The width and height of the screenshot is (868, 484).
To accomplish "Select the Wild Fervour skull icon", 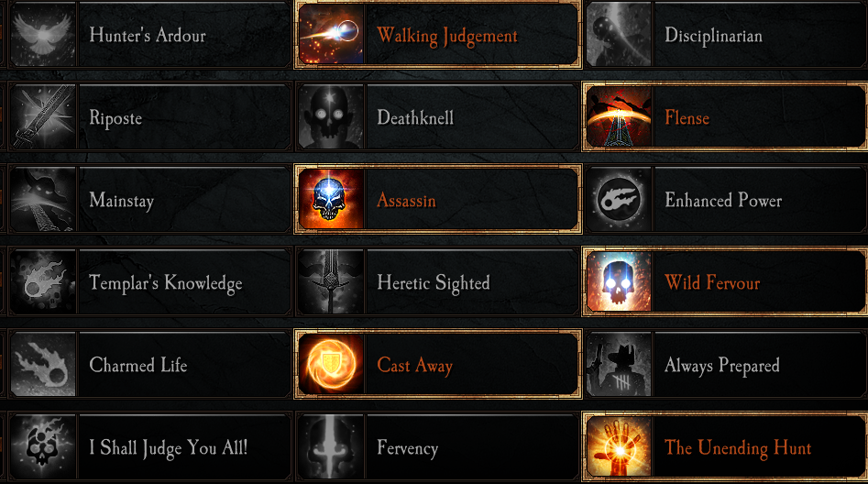I will (619, 281).
